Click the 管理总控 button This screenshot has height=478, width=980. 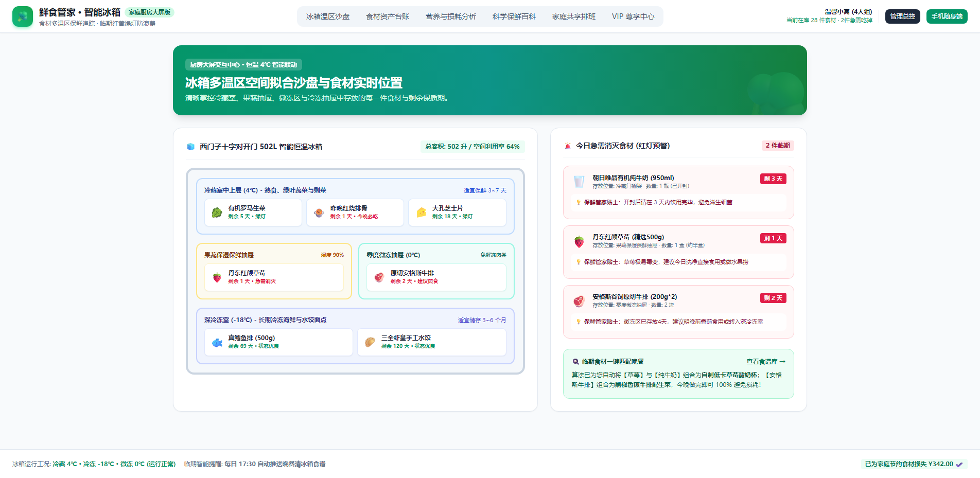903,16
